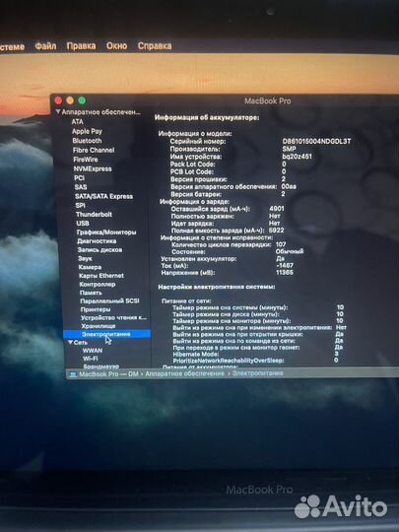Select SPI in the sidebar
Screen dimensions: 399x532
[81, 205]
